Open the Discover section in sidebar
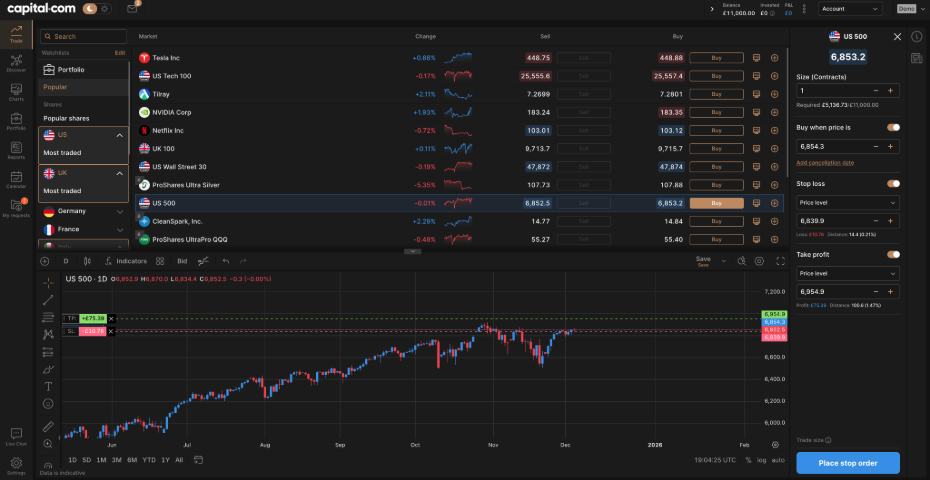The height and width of the screenshot is (480, 930). click(x=16, y=63)
